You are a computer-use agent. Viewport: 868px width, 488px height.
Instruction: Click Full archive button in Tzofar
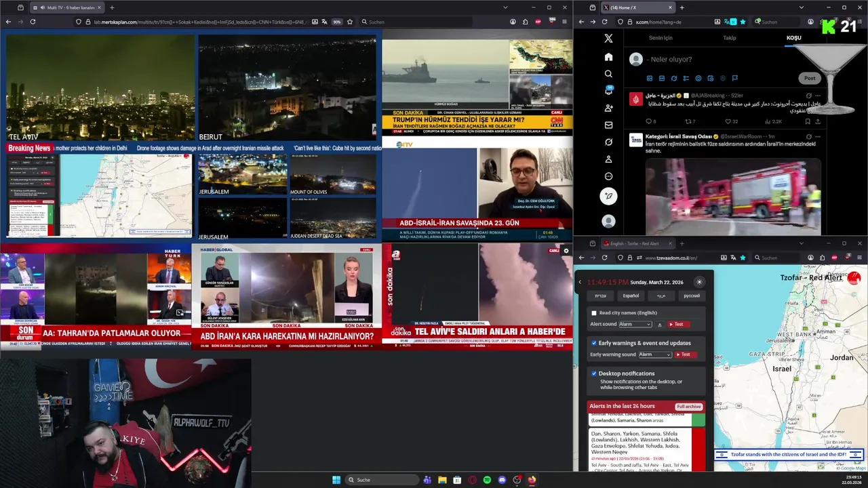click(689, 407)
